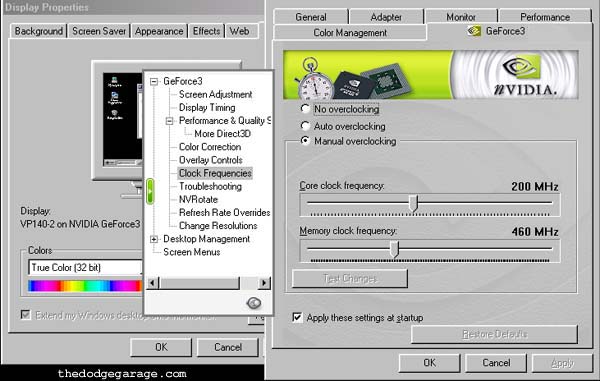Switch to the Color Management tab
The height and width of the screenshot is (381, 600).
pyautogui.click(x=350, y=33)
